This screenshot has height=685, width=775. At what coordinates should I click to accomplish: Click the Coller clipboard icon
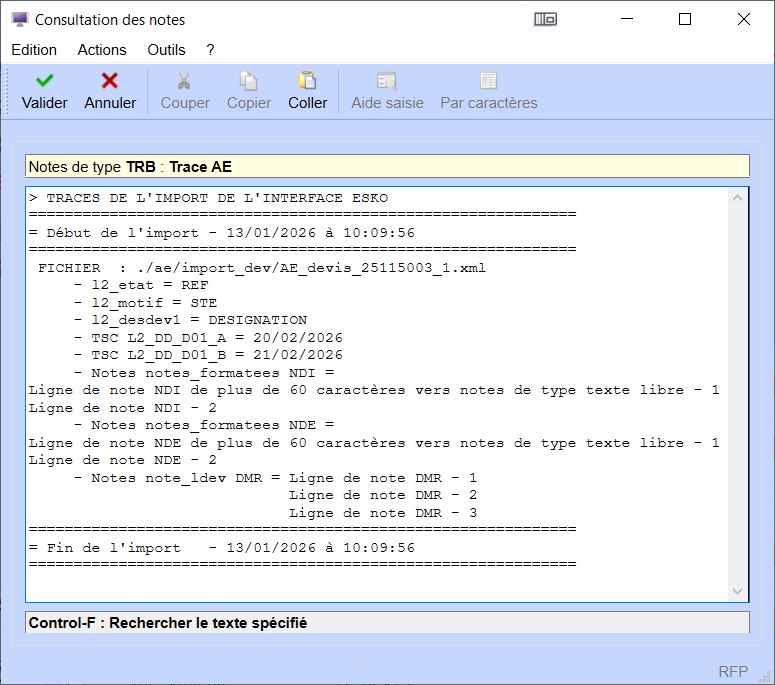tap(308, 81)
